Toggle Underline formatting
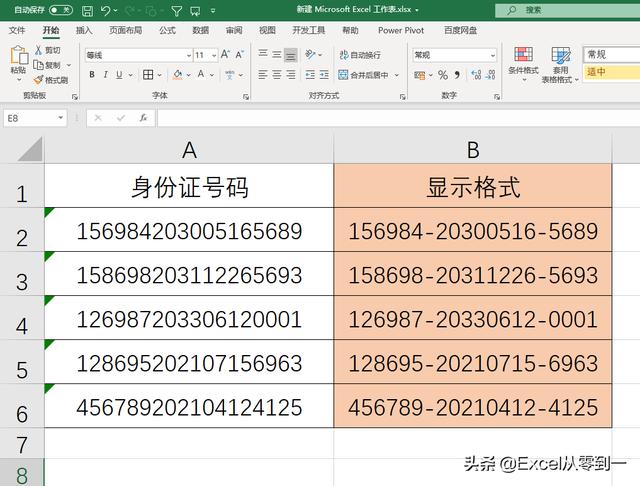Image resolution: width=640 pixels, height=486 pixels. [x=119, y=75]
